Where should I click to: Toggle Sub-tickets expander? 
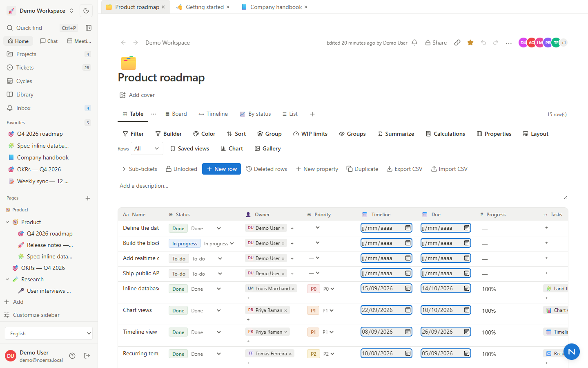139,169
